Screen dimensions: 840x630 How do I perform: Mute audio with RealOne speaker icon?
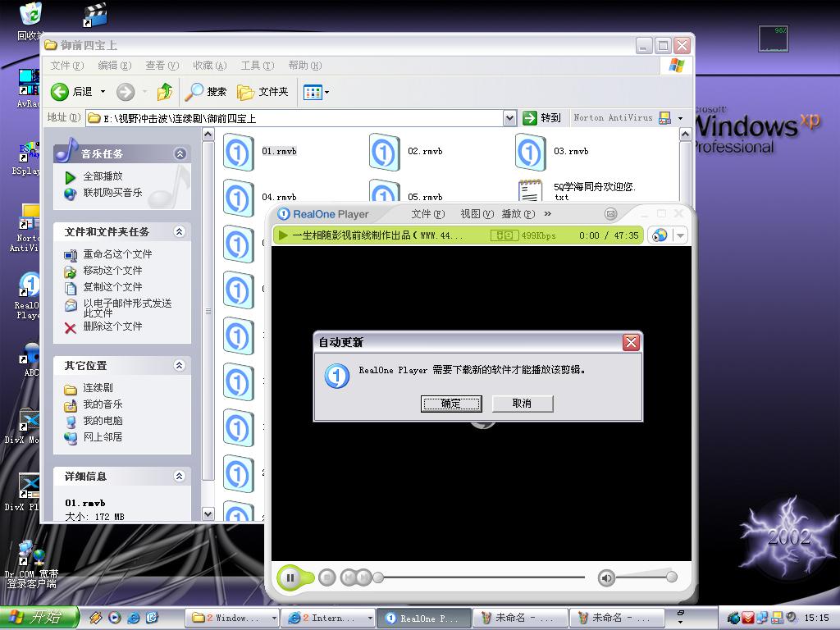click(606, 578)
